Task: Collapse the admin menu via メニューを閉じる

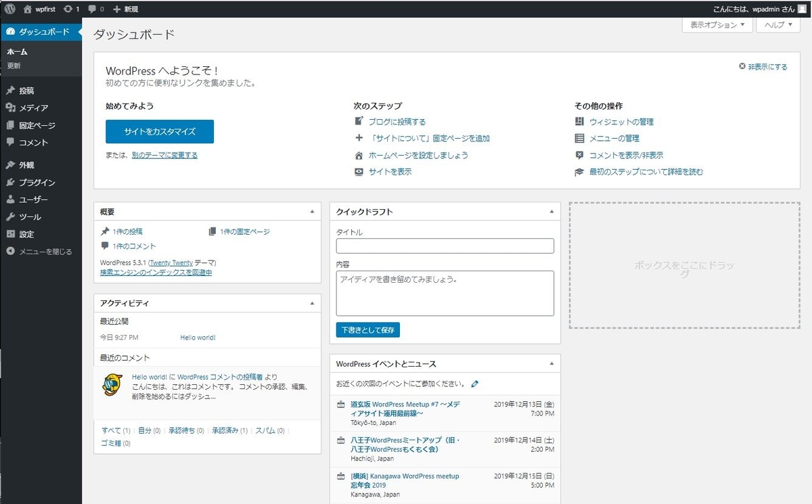Action: 41,251
